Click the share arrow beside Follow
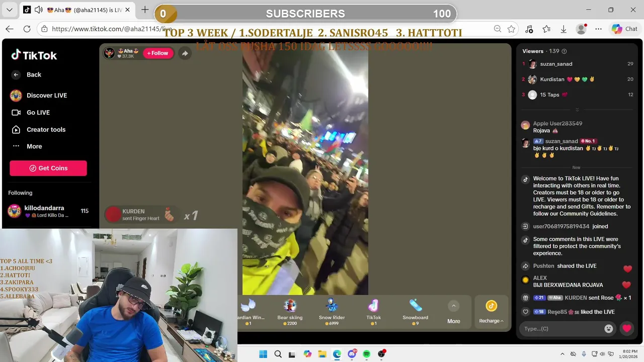This screenshot has height=362, width=644. coord(185,53)
